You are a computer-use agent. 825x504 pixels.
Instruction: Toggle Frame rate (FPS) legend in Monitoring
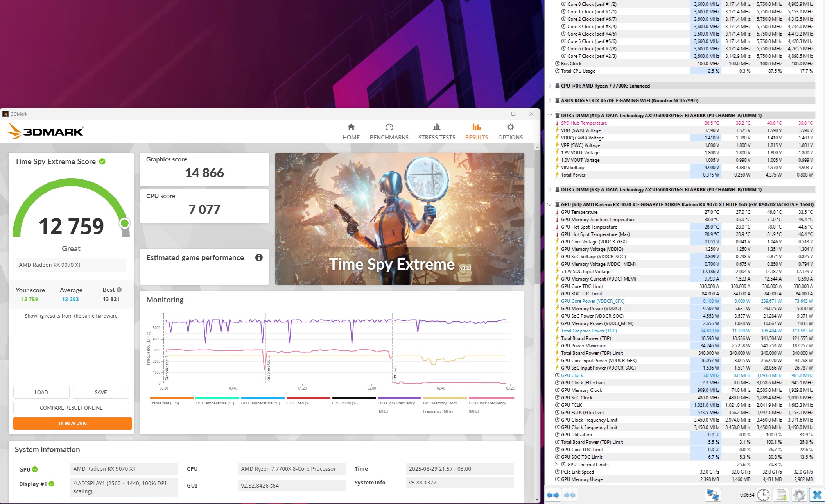(165, 403)
